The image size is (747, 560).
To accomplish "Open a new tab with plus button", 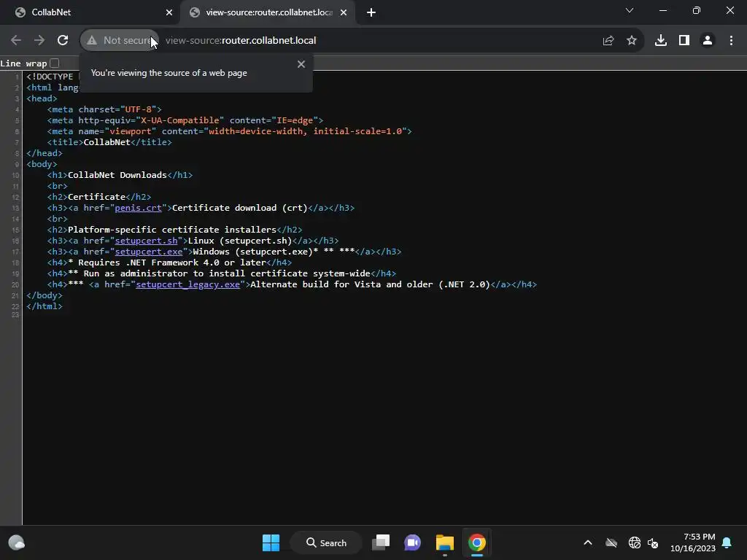I will (371, 12).
